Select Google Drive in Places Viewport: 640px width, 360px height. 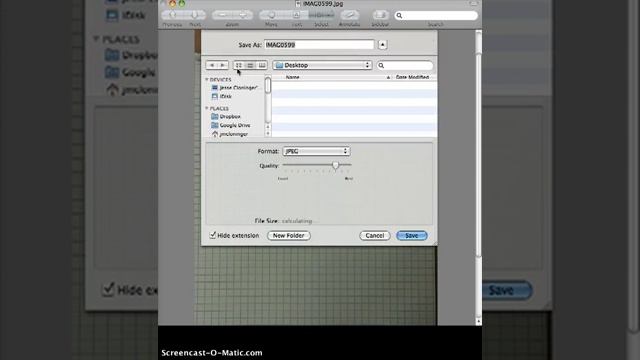coord(231,125)
